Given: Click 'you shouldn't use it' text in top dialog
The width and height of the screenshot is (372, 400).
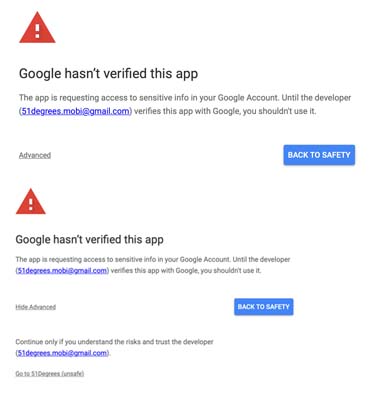Looking at the screenshot, I should (279, 111).
